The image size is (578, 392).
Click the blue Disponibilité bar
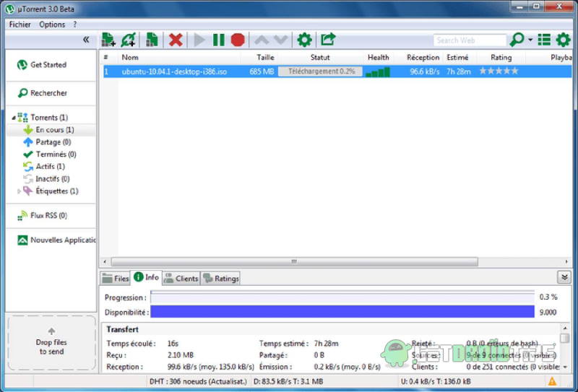(x=342, y=312)
